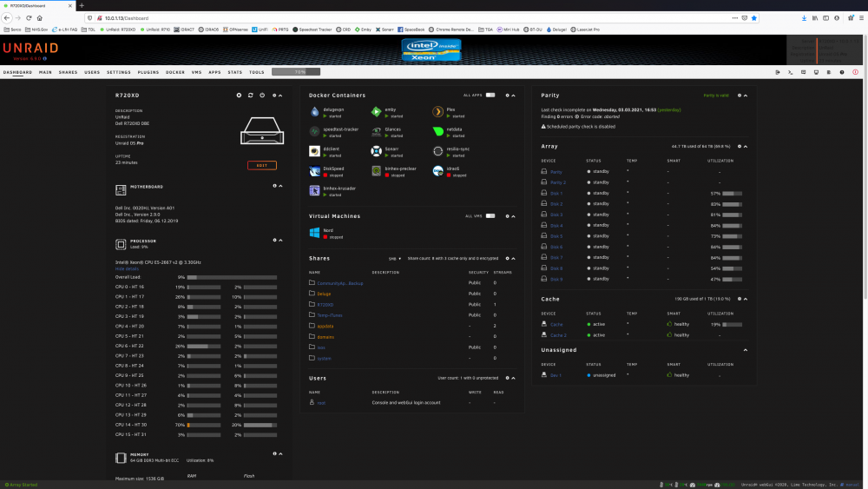
Task: Collapse the Unassigned devices panel
Action: 746,350
